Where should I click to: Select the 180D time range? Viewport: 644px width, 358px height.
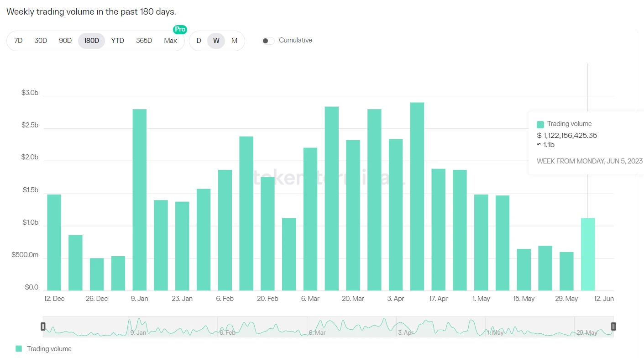(x=91, y=41)
